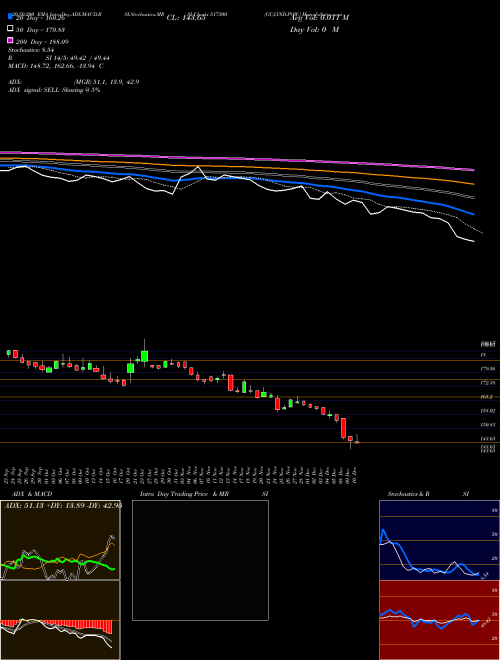Open the red MACD histogram panel
Viewport: 500px width, 660px height.
tap(60, 620)
